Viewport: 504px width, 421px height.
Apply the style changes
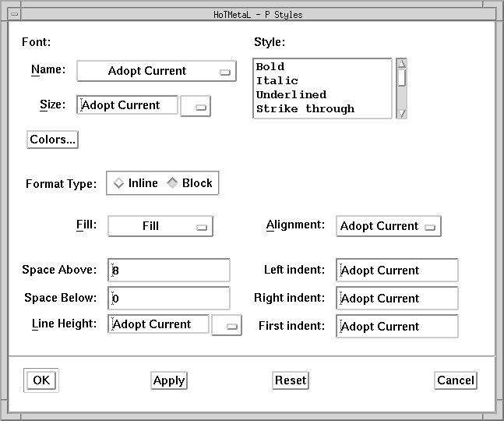[168, 380]
